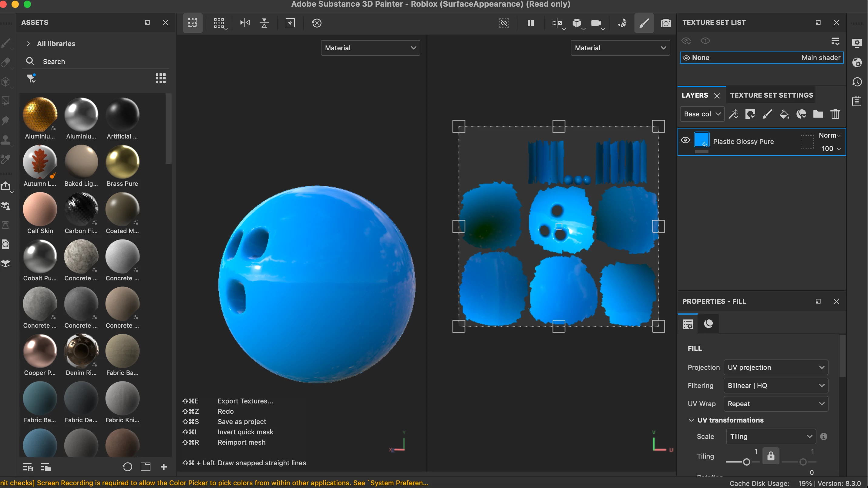
Task: Select the Layers tab
Action: [695, 95]
